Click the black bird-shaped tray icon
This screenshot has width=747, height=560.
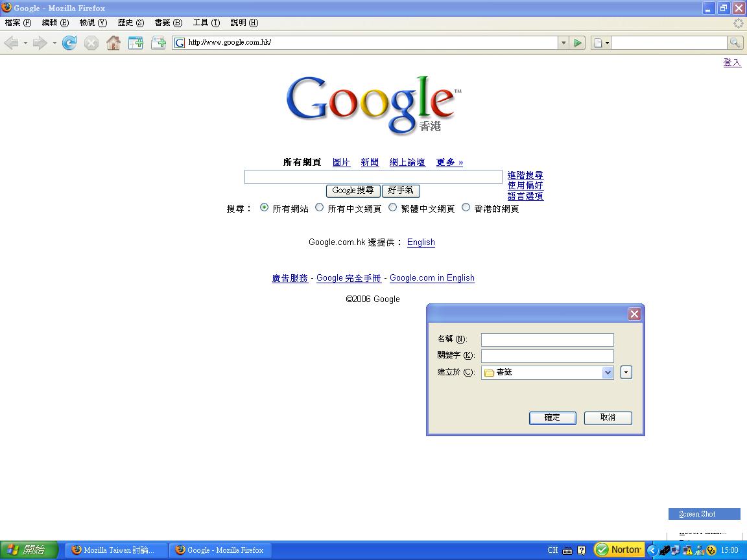point(665,550)
